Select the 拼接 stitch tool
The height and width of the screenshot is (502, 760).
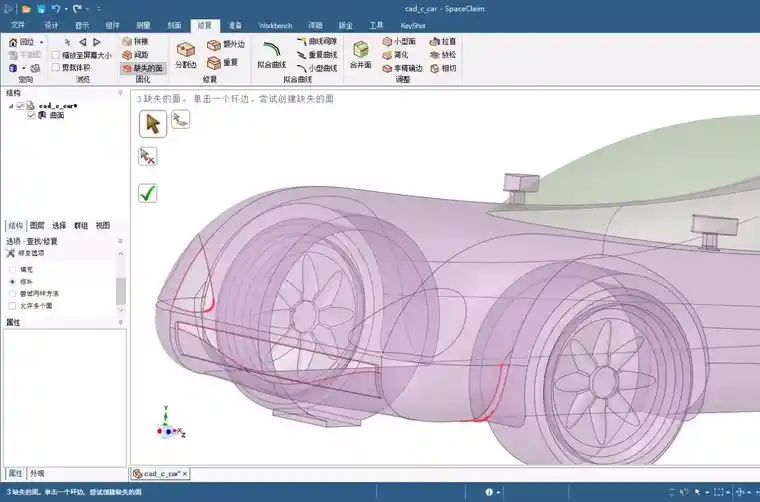coord(136,42)
